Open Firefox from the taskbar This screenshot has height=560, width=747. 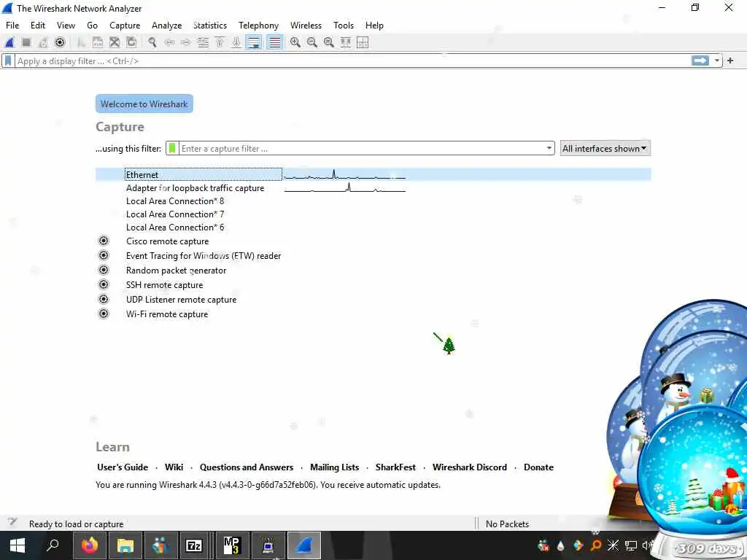tap(89, 545)
